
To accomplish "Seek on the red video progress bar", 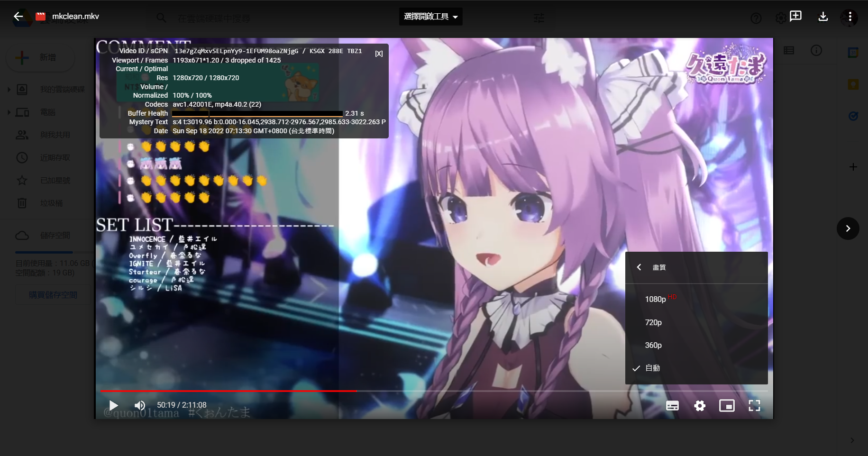I will 228,391.
